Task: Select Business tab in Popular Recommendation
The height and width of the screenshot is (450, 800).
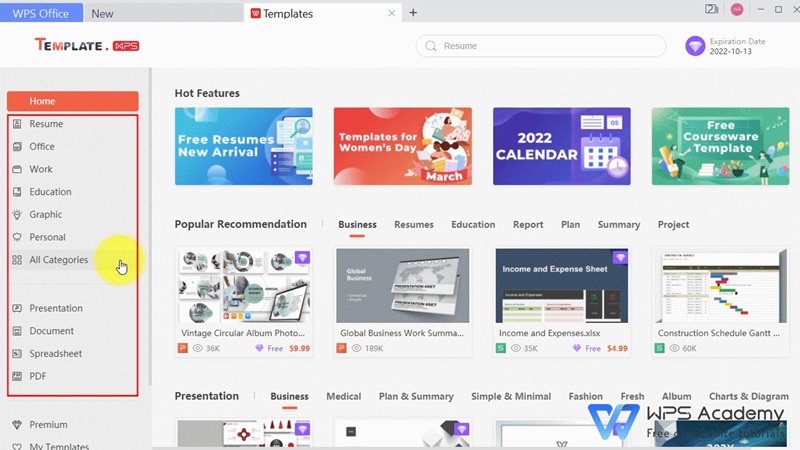Action: (x=357, y=224)
